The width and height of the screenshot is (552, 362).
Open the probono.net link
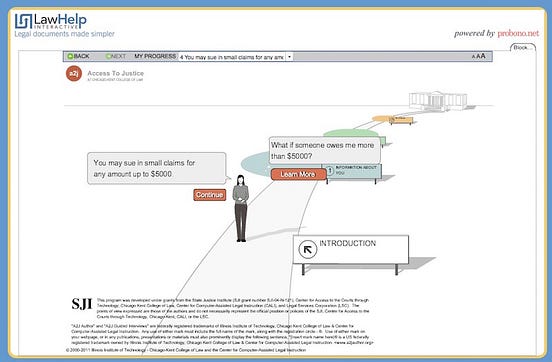point(518,33)
